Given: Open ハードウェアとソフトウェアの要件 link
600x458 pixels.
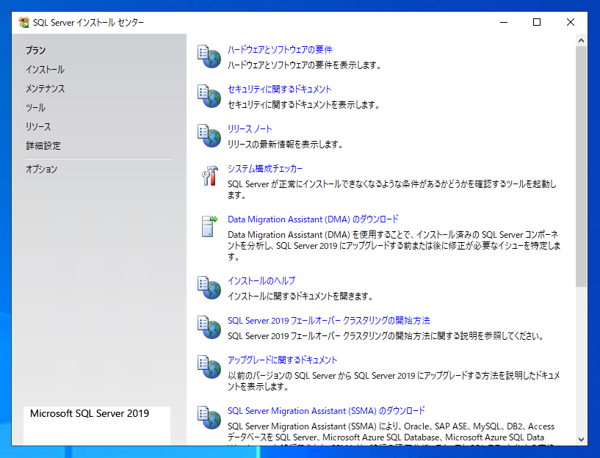Looking at the screenshot, I should pos(280,50).
